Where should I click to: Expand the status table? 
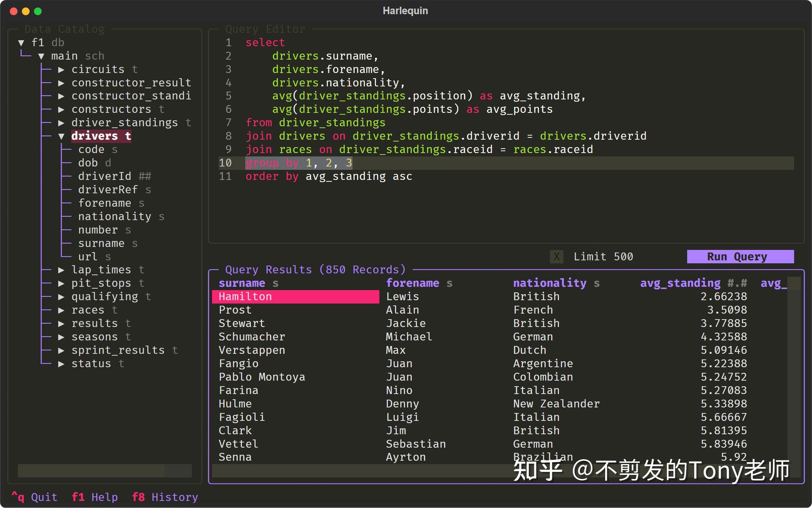[x=61, y=364]
